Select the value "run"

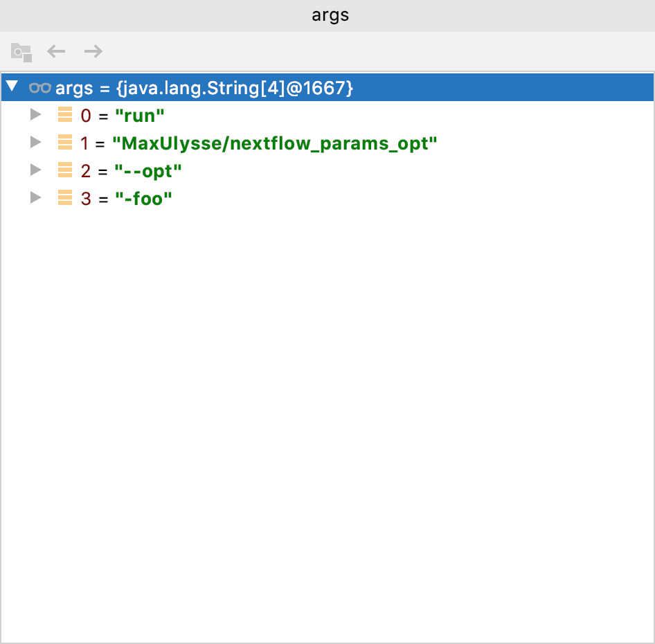[x=140, y=116]
